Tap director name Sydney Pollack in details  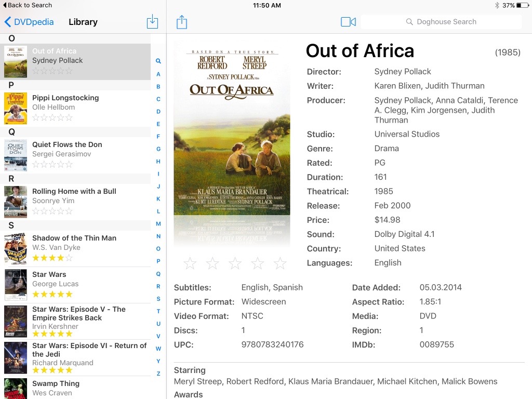(x=403, y=72)
